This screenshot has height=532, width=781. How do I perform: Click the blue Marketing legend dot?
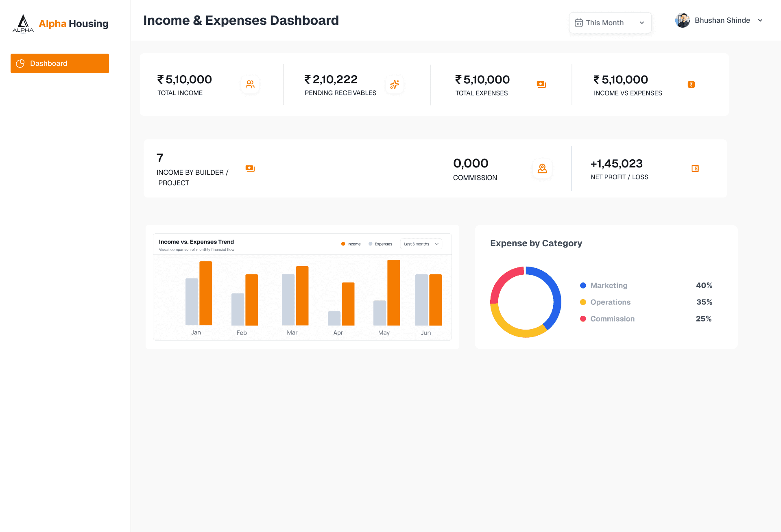click(583, 285)
